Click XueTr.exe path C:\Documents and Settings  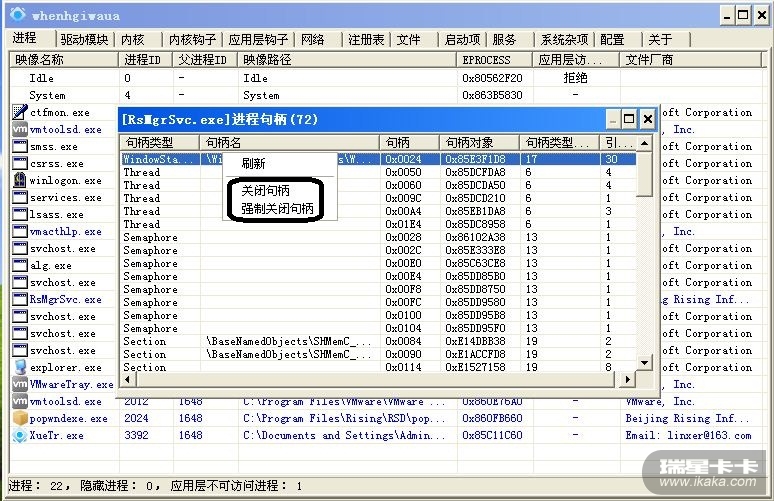point(344,435)
